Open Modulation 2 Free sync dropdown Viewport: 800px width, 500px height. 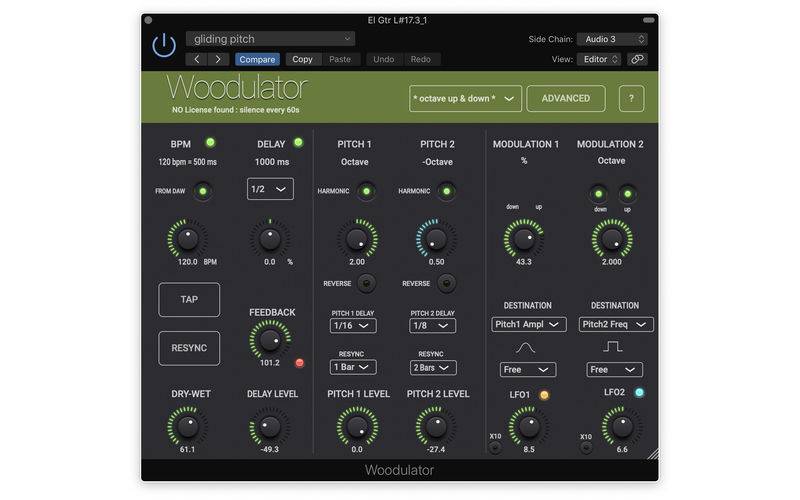click(x=614, y=369)
